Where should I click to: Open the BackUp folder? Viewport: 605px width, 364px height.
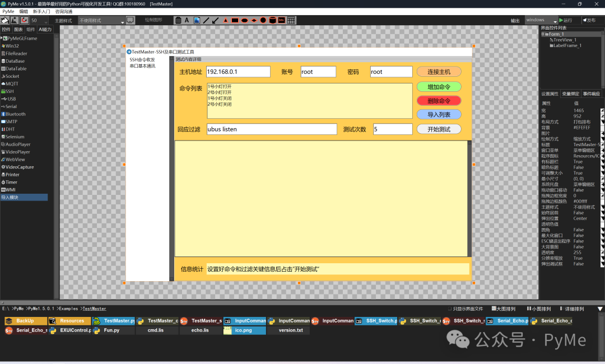point(25,321)
